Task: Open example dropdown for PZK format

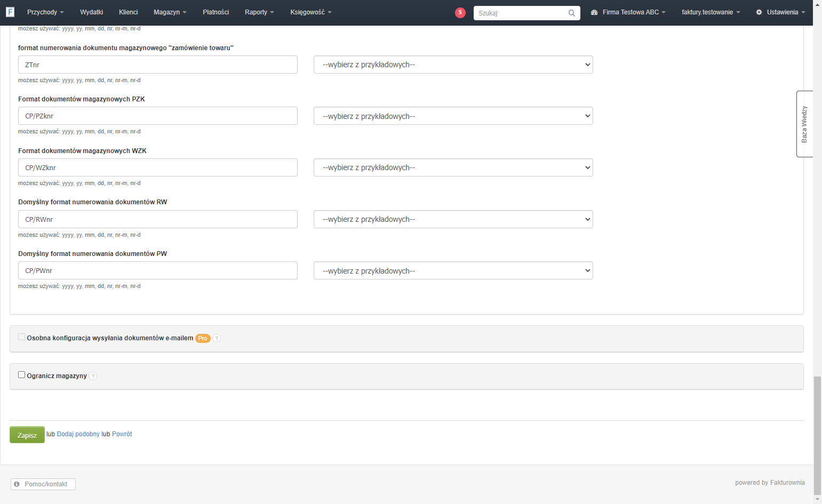Action: 453,116
